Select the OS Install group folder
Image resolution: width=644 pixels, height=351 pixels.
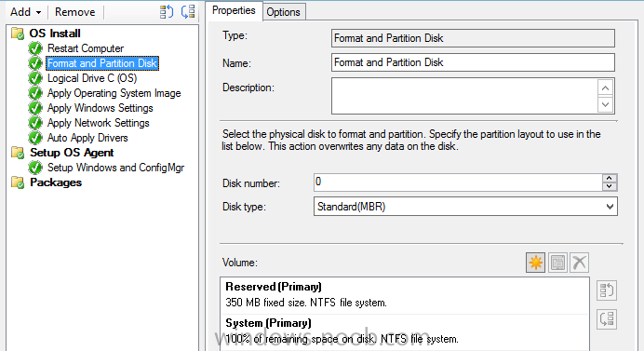coord(55,34)
